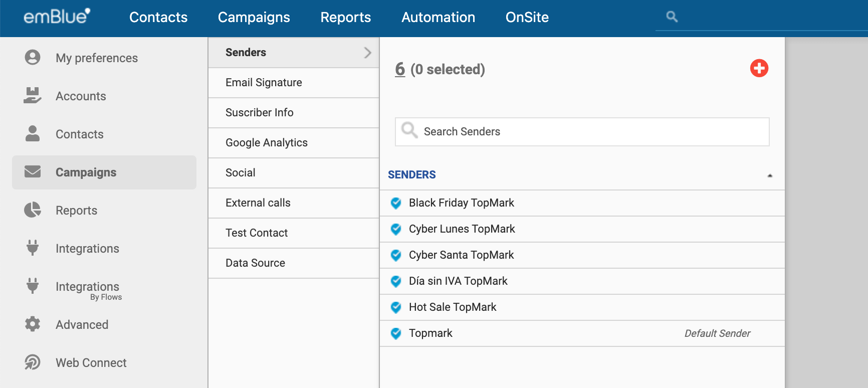Click verified badge beside Cyber Santa TopMark
Image resolution: width=868 pixels, height=388 pixels.
(x=396, y=255)
